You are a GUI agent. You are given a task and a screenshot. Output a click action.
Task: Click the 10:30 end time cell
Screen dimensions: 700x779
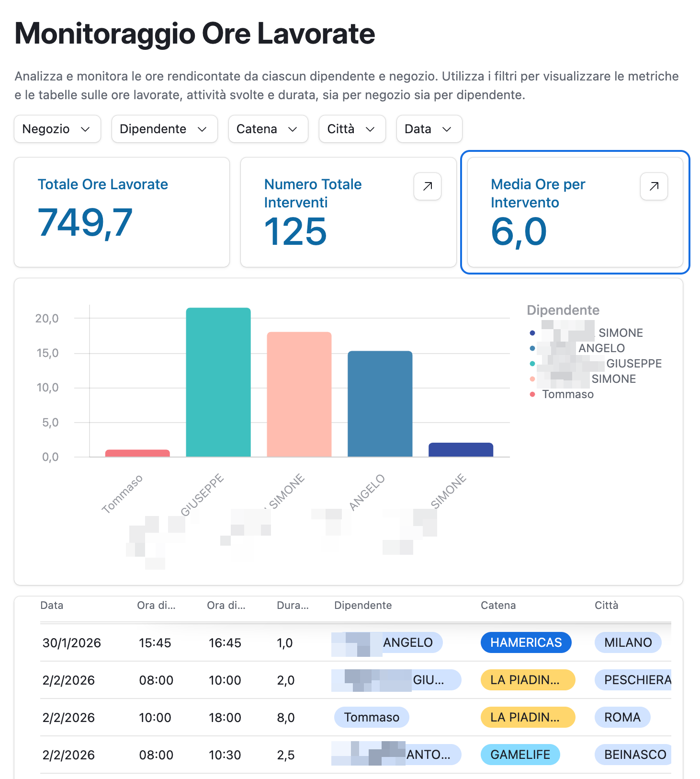pos(225,755)
